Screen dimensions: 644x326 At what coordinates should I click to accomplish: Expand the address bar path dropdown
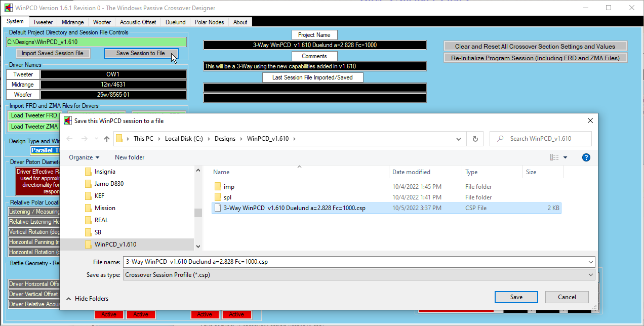[x=459, y=139]
